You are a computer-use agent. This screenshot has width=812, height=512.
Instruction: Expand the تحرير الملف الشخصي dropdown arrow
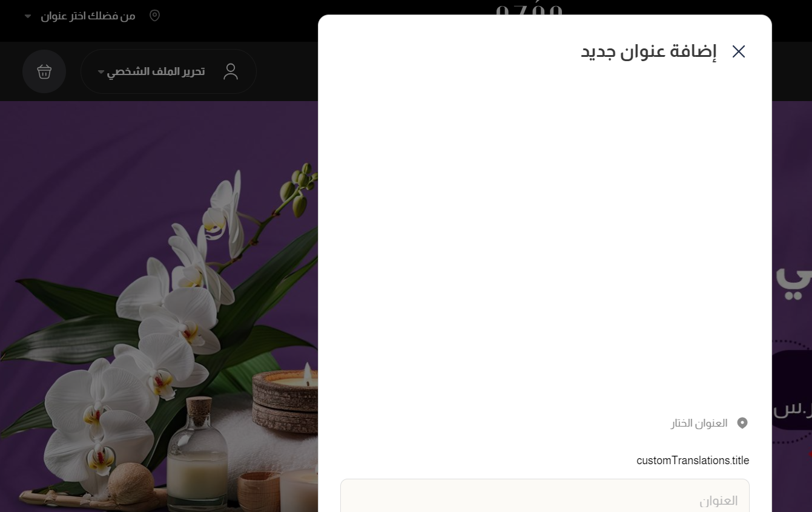101,72
